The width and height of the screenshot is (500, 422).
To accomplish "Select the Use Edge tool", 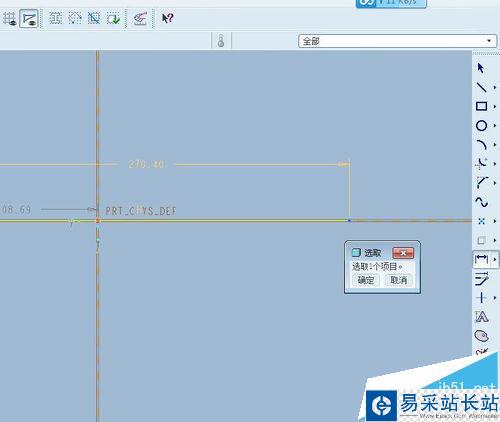I will (481, 240).
